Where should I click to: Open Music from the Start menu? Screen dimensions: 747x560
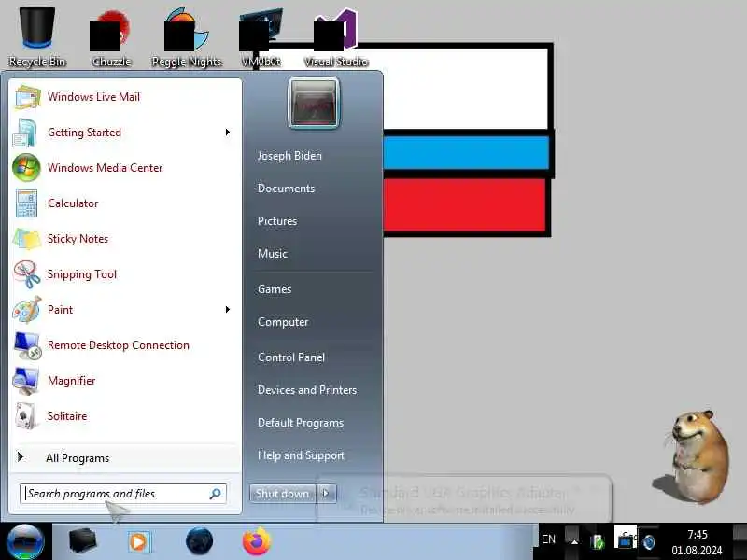(273, 254)
